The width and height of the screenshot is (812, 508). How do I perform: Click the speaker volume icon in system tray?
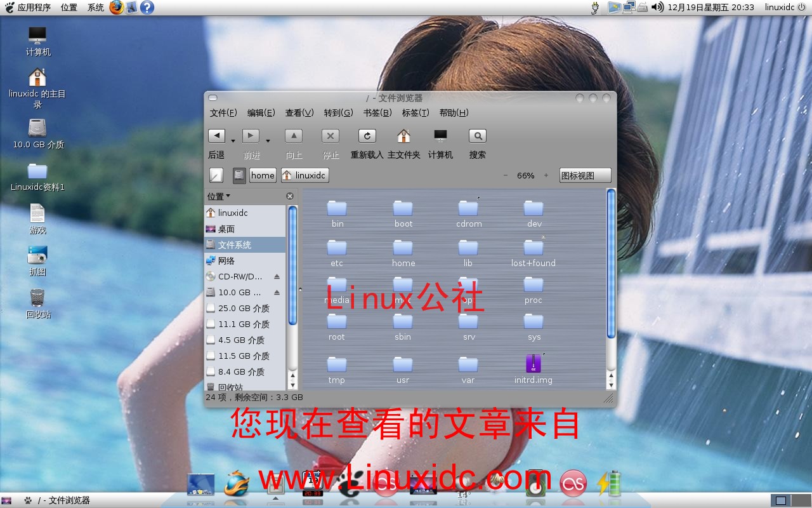click(657, 8)
